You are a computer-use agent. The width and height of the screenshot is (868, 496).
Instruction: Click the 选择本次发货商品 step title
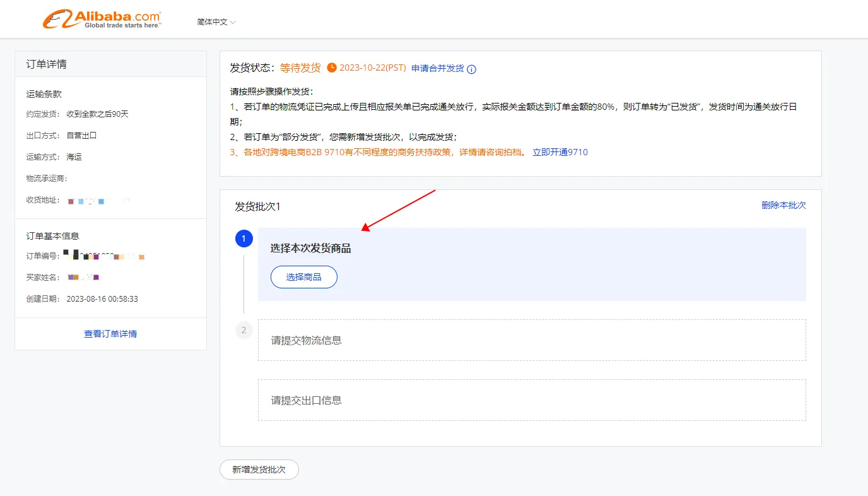[310, 249]
